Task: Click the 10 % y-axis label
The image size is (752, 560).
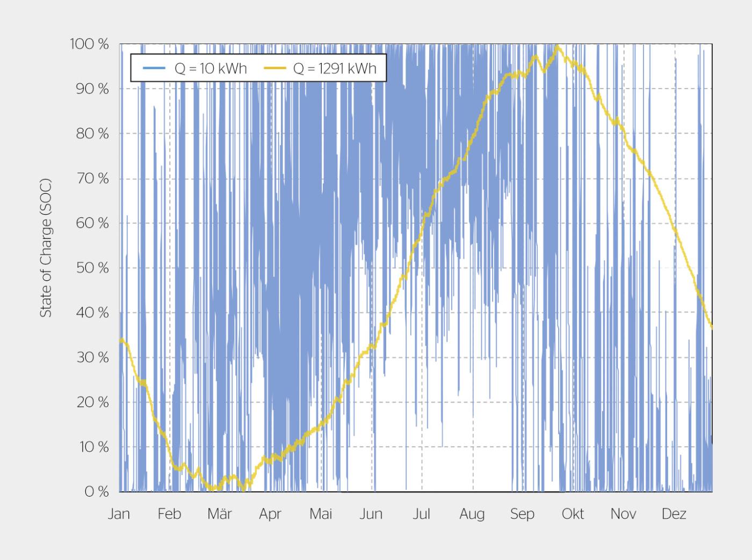Action: click(x=94, y=447)
